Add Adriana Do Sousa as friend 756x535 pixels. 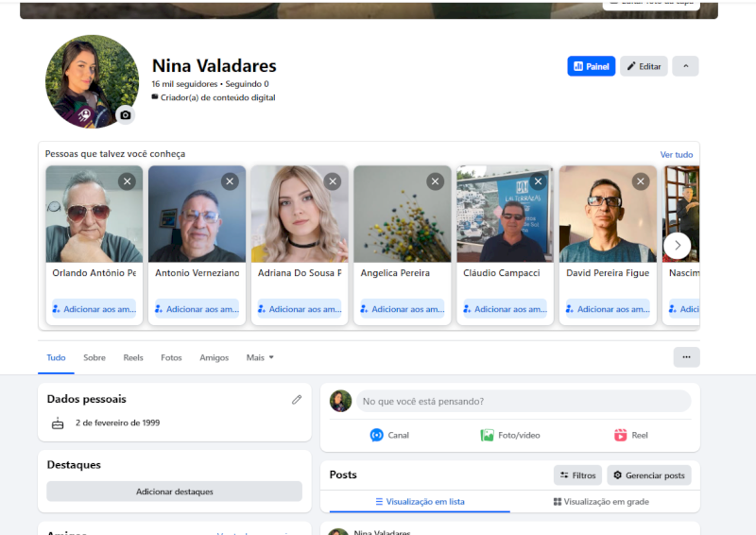coord(300,309)
